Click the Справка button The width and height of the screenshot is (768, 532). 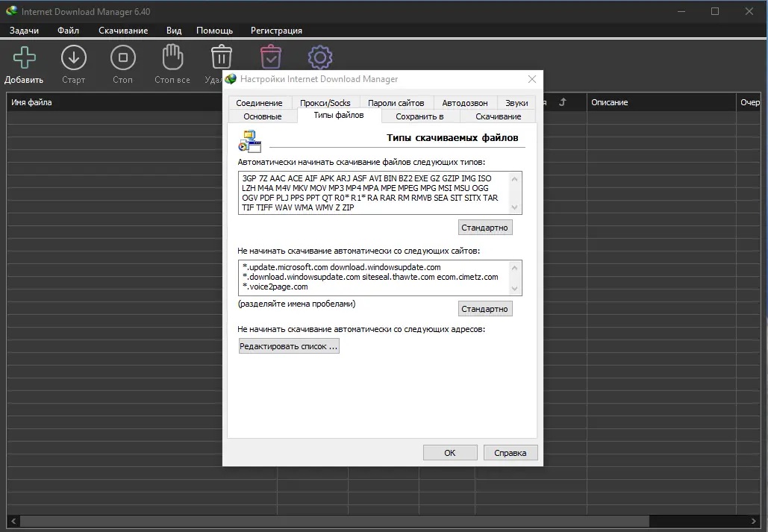[511, 453]
